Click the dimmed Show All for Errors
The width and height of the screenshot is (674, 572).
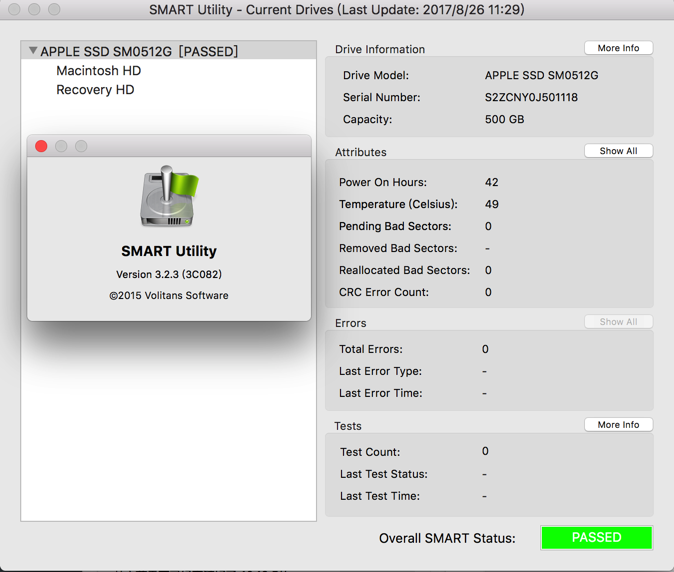tap(619, 321)
